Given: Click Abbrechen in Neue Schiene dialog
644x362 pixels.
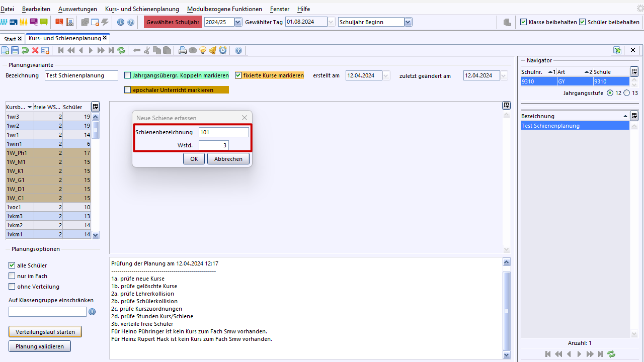Looking at the screenshot, I should click(228, 158).
